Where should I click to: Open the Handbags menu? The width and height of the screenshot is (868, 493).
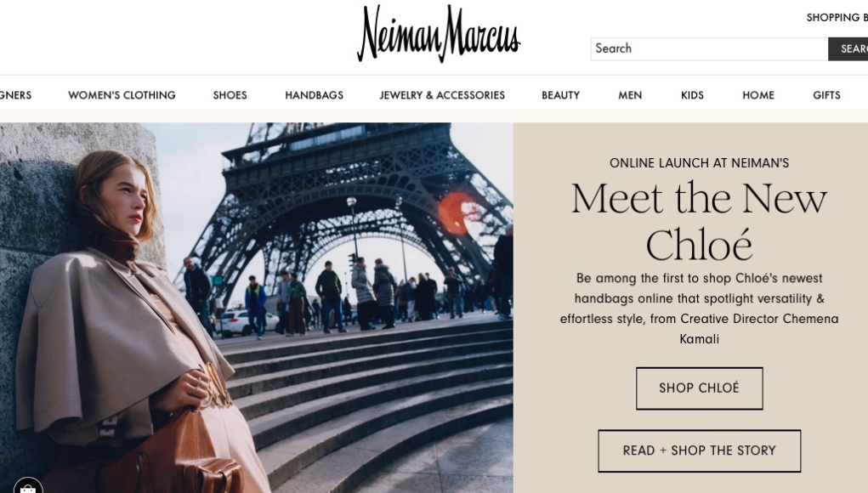314,95
